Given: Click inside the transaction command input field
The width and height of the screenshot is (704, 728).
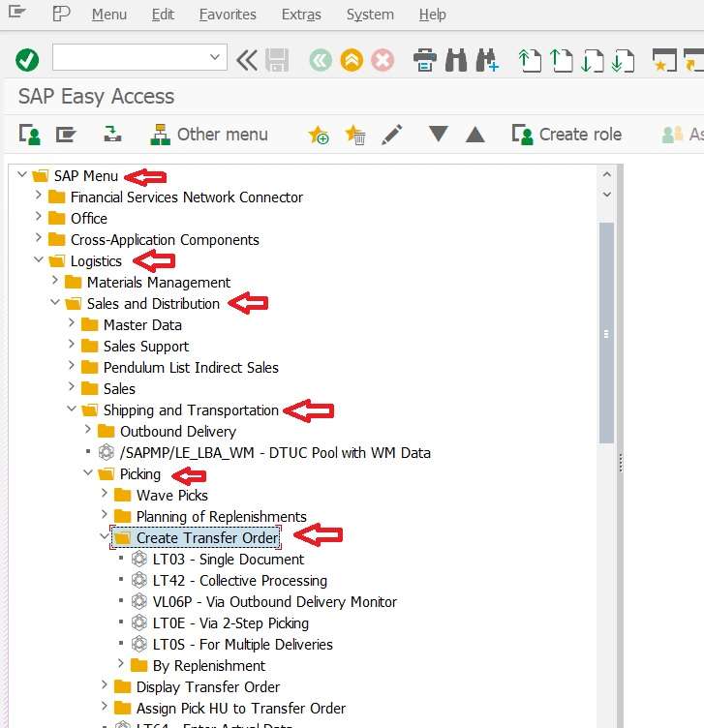Looking at the screenshot, I should tap(131, 57).
